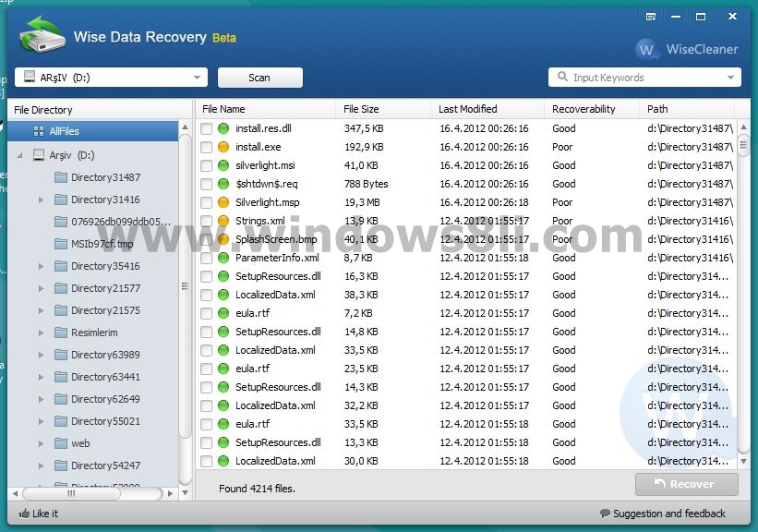The width and height of the screenshot is (758, 532).
Task: Click the file list scroll down arrow
Action: tap(743, 462)
